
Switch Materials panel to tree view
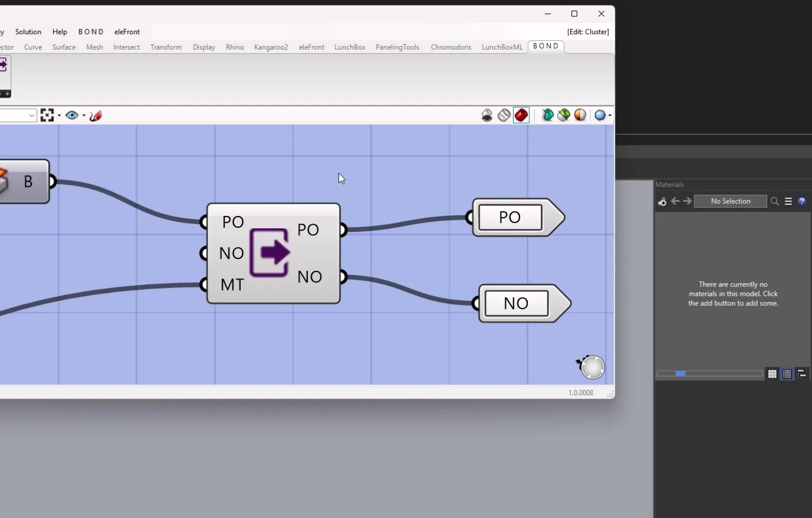pos(802,374)
